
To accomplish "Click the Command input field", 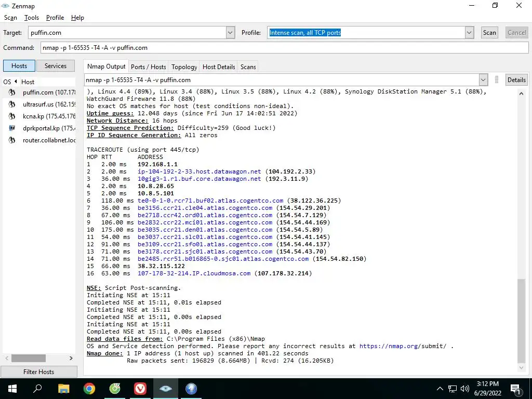I will (x=284, y=47).
